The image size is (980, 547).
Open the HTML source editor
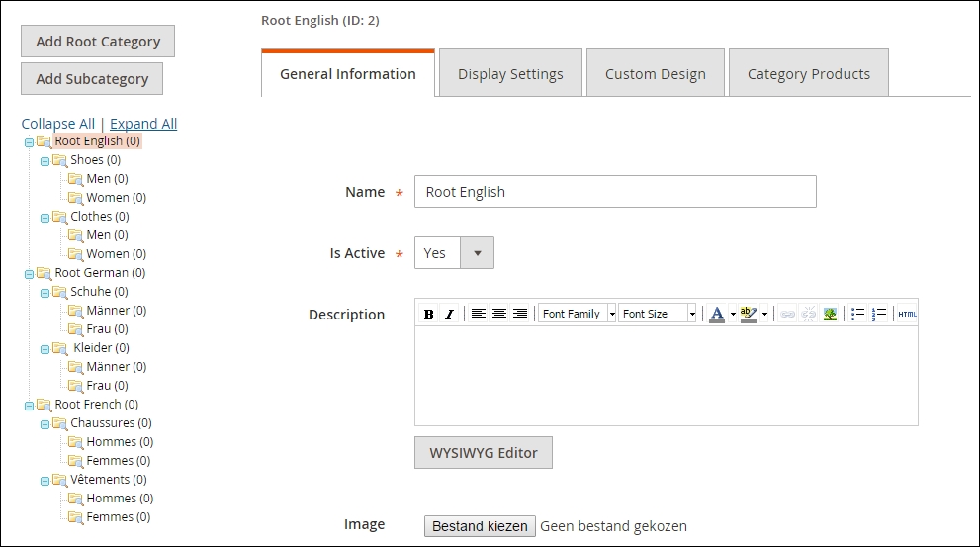(906, 314)
